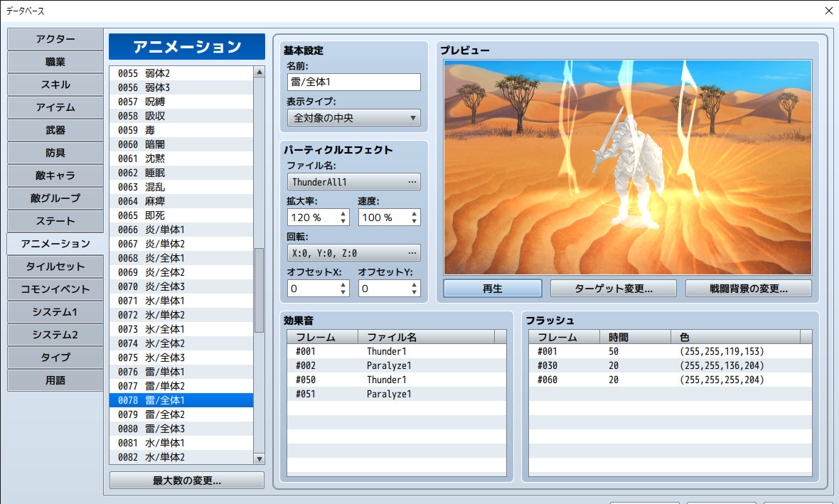The width and height of the screenshot is (839, 504).
Task: Expand the 拡大率 value options
Action: (343, 217)
